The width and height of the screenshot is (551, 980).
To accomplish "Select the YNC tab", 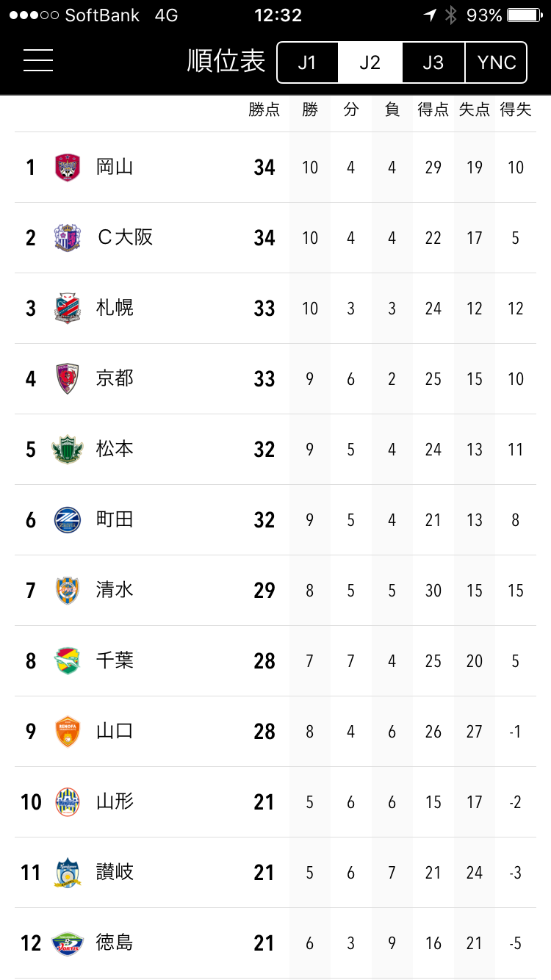I will point(497,62).
